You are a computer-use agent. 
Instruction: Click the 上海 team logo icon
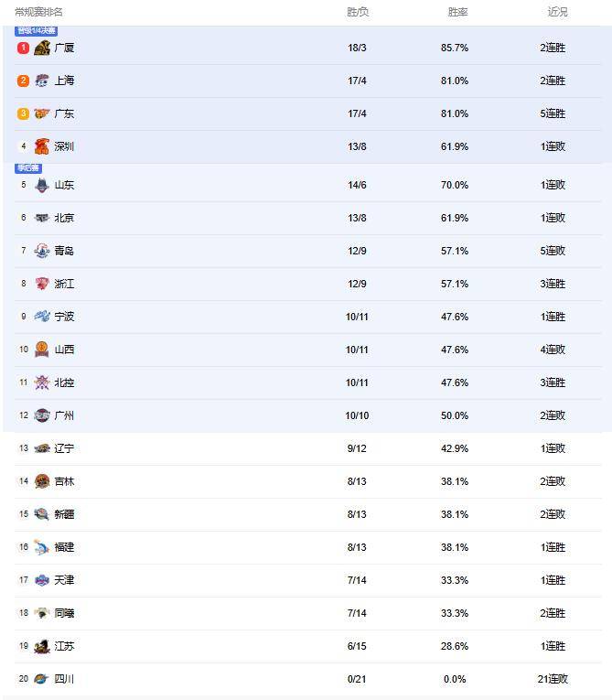tap(42, 81)
